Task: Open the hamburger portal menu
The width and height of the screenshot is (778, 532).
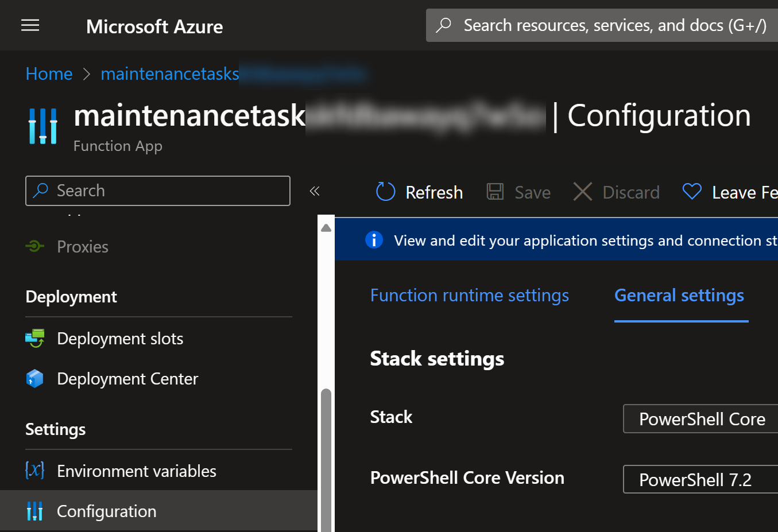Action: [x=30, y=25]
